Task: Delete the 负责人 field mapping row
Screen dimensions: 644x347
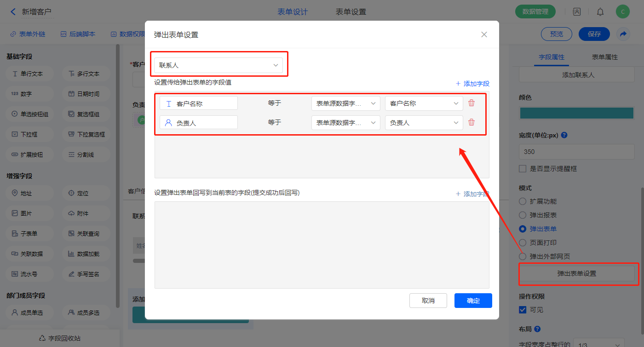Action: pyautogui.click(x=471, y=123)
